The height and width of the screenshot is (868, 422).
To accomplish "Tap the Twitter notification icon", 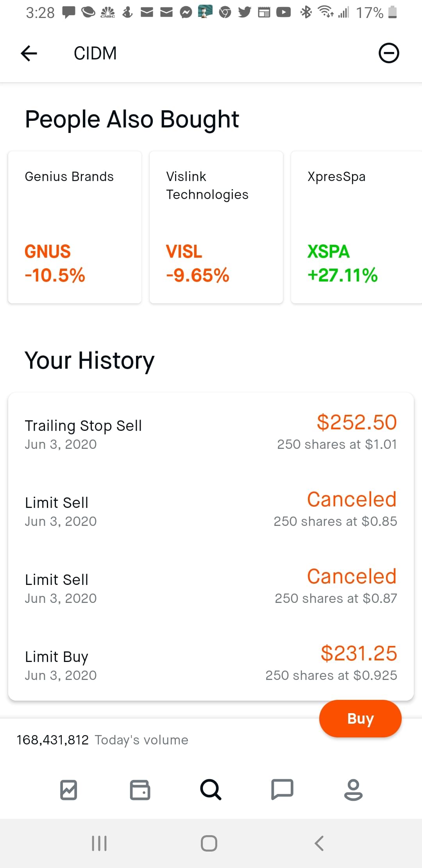I will [x=245, y=13].
